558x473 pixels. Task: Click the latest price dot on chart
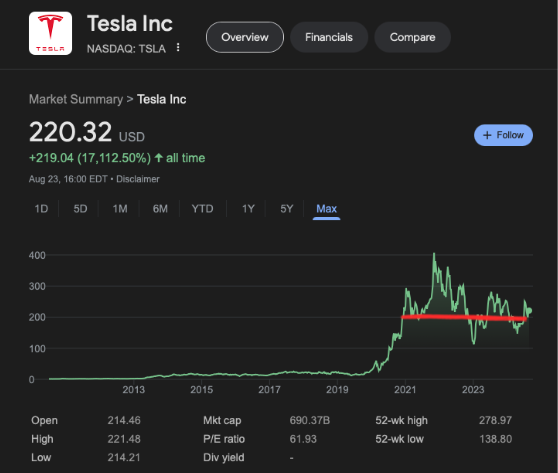530,311
